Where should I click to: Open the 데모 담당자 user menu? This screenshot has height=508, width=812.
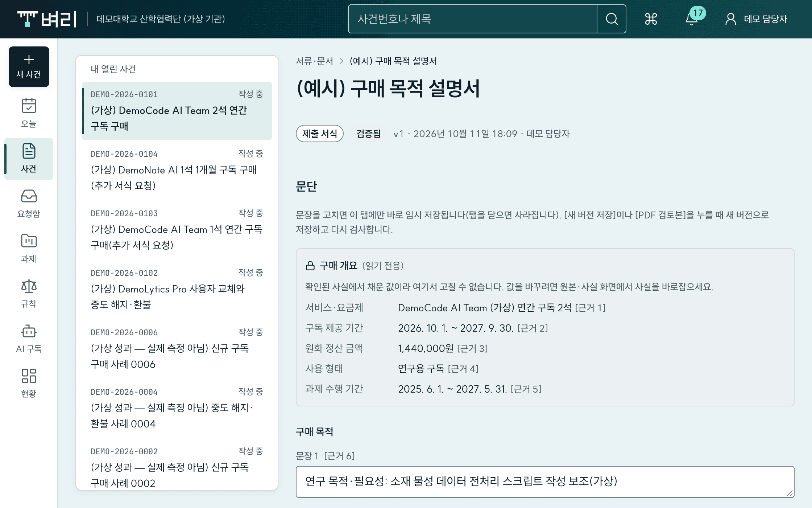(756, 19)
